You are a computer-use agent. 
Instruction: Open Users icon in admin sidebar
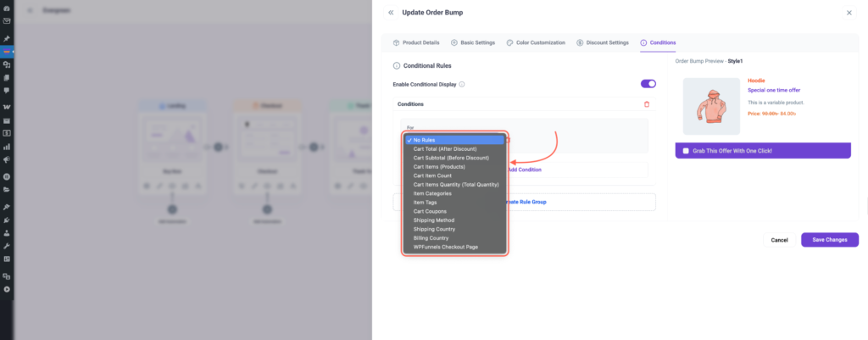(x=7, y=232)
